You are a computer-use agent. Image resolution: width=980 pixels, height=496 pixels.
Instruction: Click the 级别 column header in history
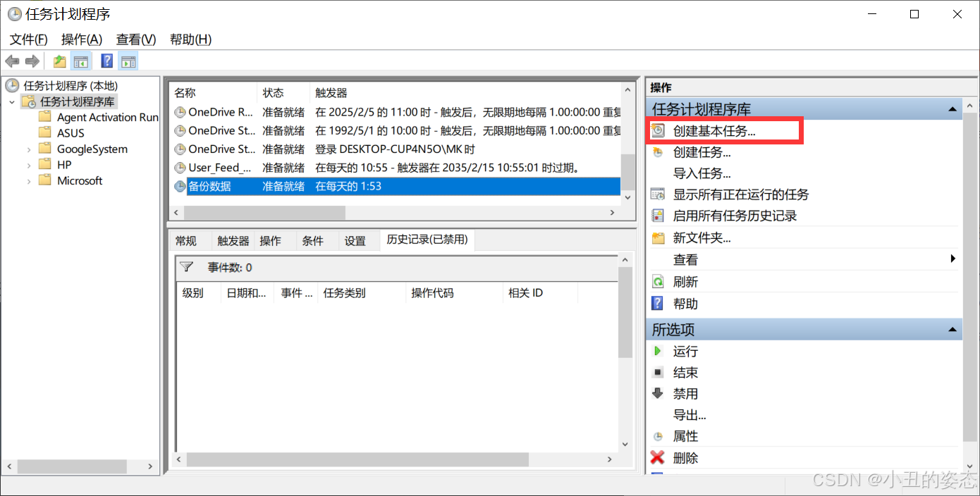197,293
